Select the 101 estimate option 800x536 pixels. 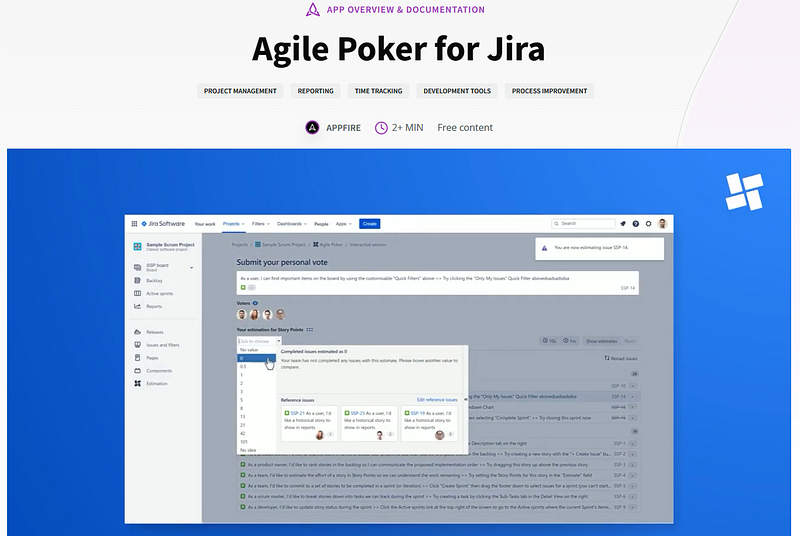tap(257, 442)
